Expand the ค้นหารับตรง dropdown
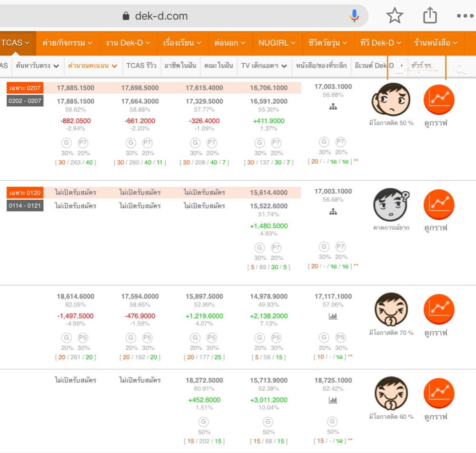The image size is (476, 453). point(38,66)
